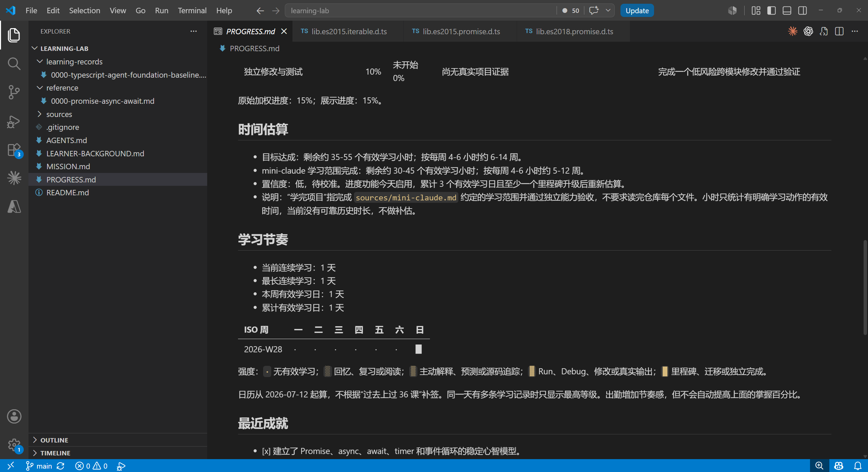
Task: Synchronize changes in status bar
Action: coord(61,466)
